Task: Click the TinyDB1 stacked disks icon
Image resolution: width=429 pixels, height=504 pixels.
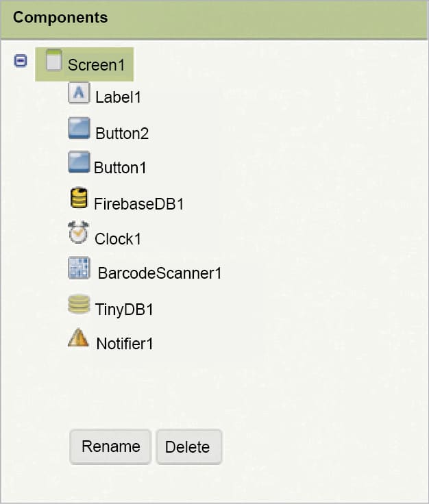Action: [x=79, y=305]
